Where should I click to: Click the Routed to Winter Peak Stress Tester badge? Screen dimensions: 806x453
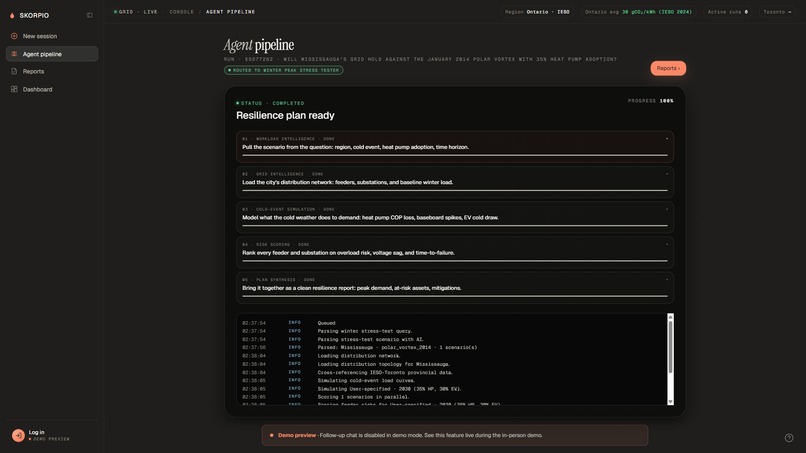[x=284, y=70]
